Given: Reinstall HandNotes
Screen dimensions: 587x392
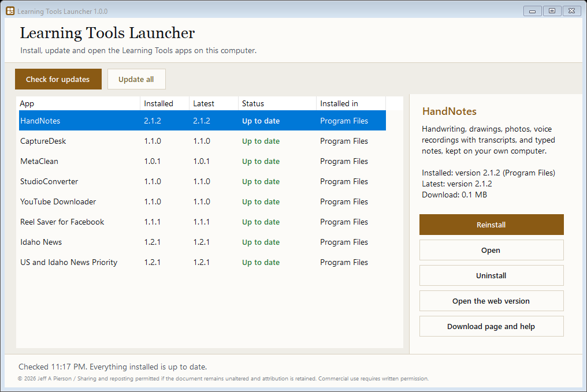Looking at the screenshot, I should click(x=491, y=225).
